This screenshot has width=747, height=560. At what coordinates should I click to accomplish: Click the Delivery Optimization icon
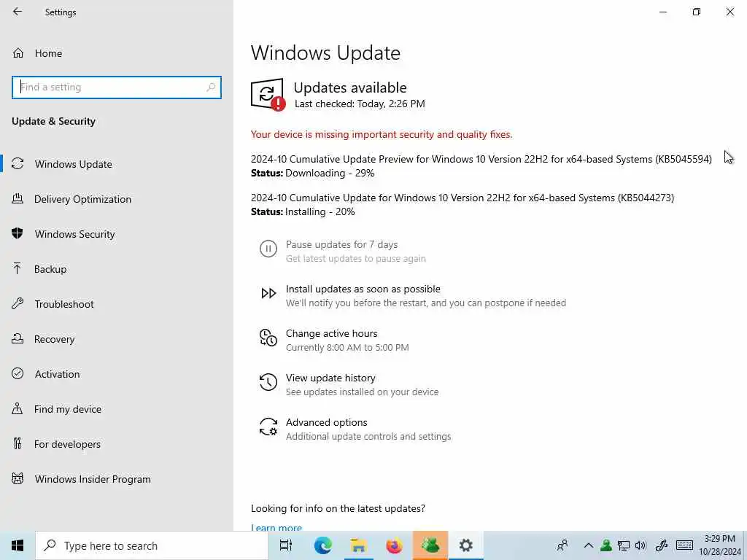coord(18,198)
